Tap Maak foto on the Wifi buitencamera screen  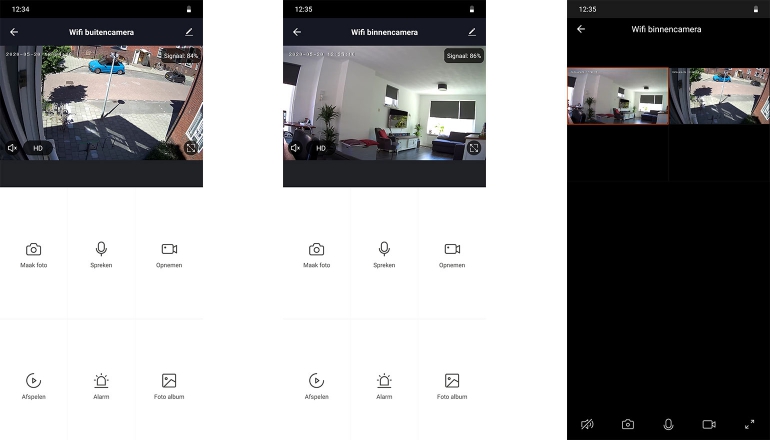pos(34,254)
